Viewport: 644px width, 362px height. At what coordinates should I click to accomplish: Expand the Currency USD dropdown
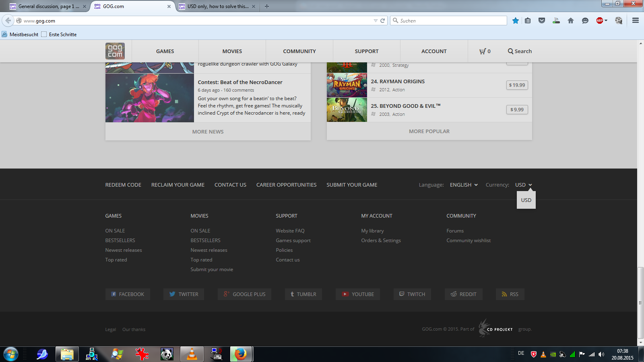[523, 185]
